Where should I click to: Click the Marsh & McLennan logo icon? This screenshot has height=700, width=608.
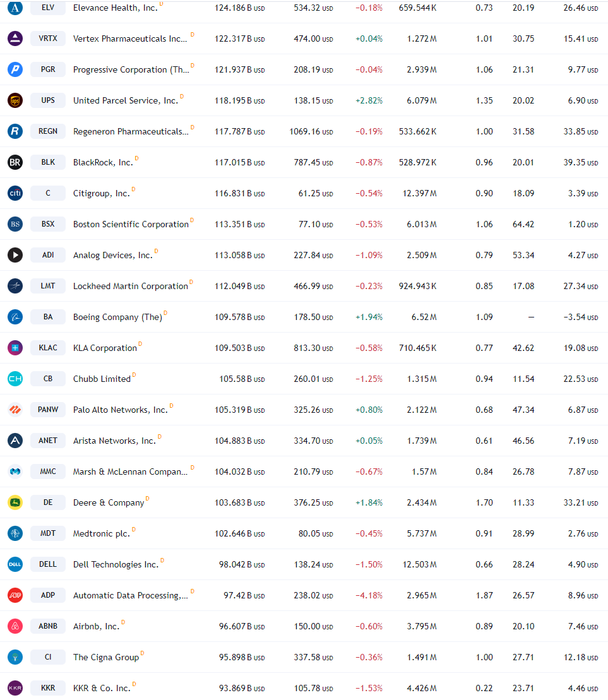click(15, 472)
